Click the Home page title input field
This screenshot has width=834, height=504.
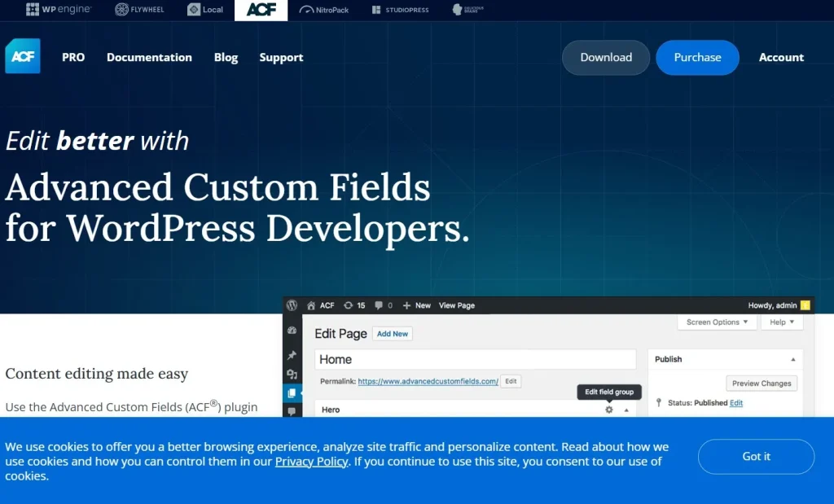[x=475, y=359]
